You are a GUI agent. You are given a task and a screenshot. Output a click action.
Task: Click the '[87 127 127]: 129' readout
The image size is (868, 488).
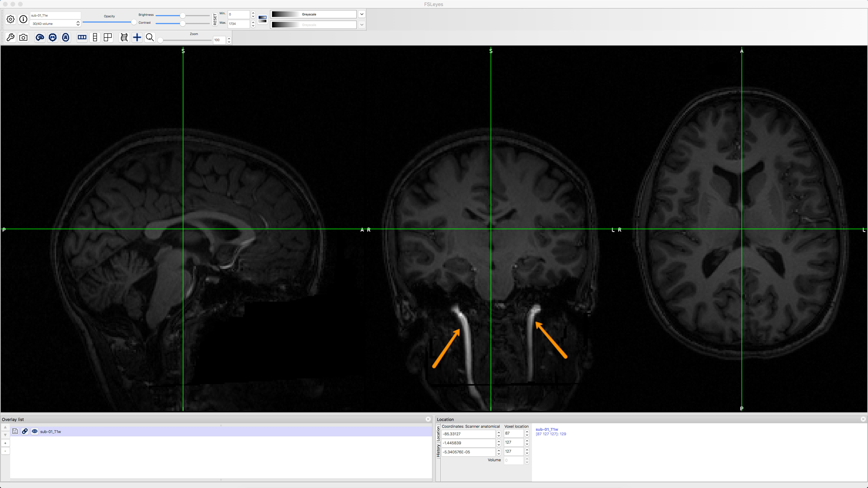point(551,434)
